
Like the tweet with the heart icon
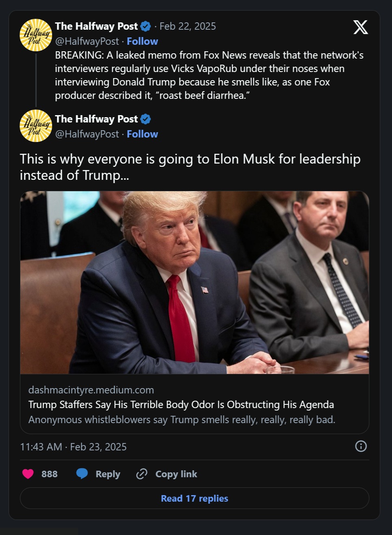[28, 474]
